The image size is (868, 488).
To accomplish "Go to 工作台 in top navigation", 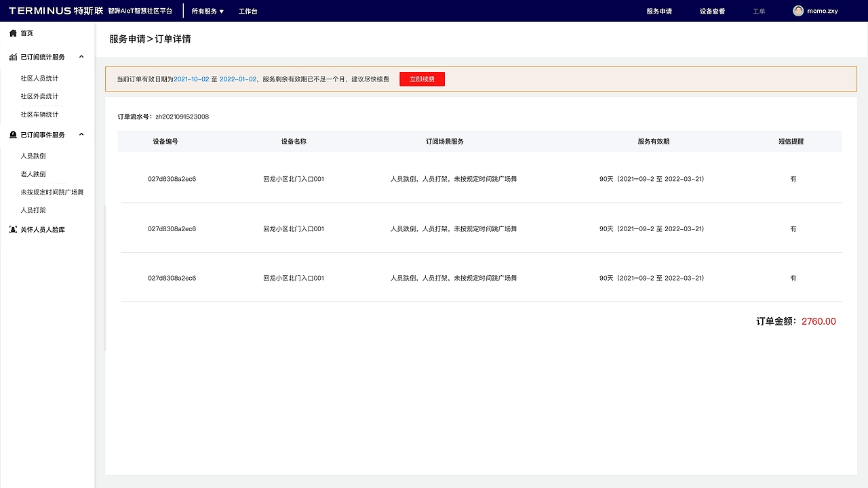I will tap(248, 11).
